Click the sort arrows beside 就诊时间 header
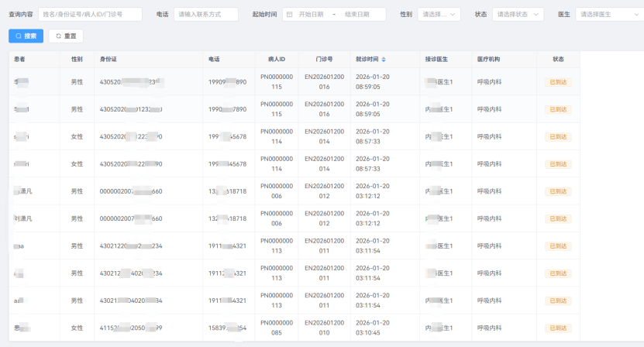The image size is (644, 347). [x=383, y=59]
